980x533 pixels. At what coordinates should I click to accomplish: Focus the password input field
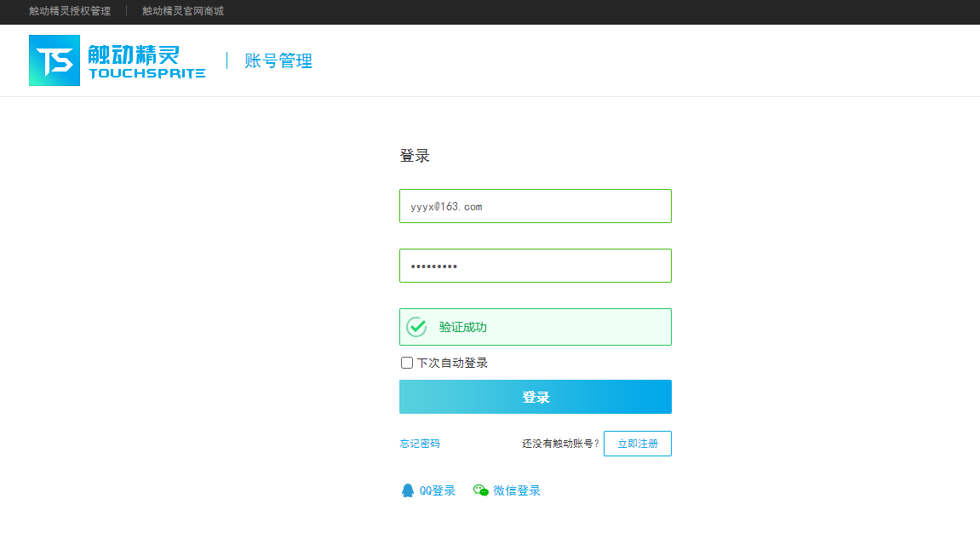535,266
